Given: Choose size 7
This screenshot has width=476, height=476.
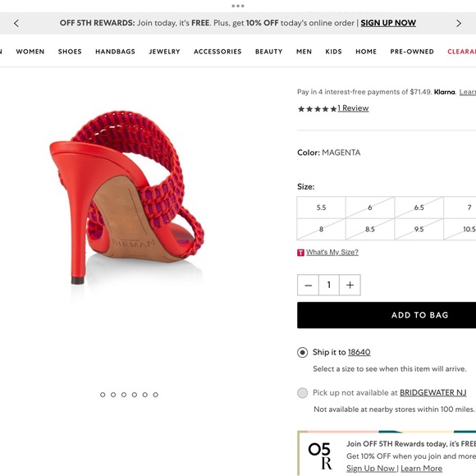Looking at the screenshot, I should (x=460, y=208).
